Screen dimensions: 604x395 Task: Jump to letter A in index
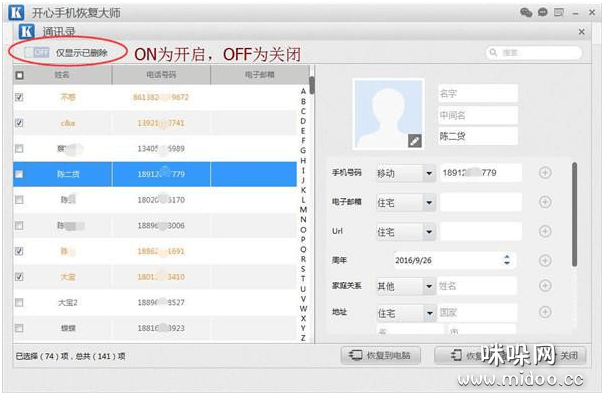tap(303, 91)
